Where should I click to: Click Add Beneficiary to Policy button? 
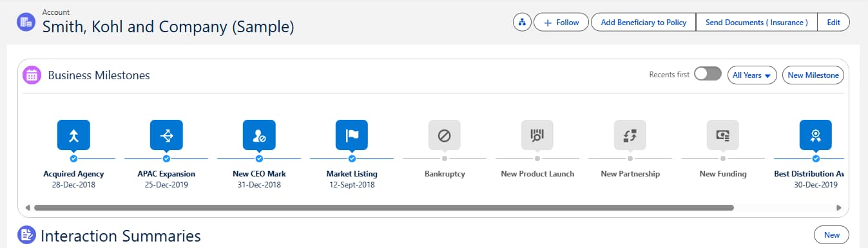[643, 22]
